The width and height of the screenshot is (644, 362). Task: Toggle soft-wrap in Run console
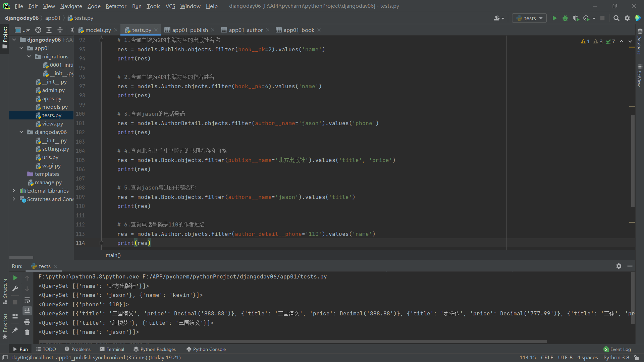click(27, 300)
